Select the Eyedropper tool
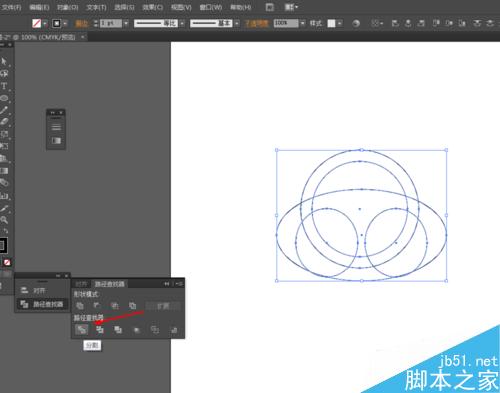Screen dimensions: 500x393 [4, 208]
